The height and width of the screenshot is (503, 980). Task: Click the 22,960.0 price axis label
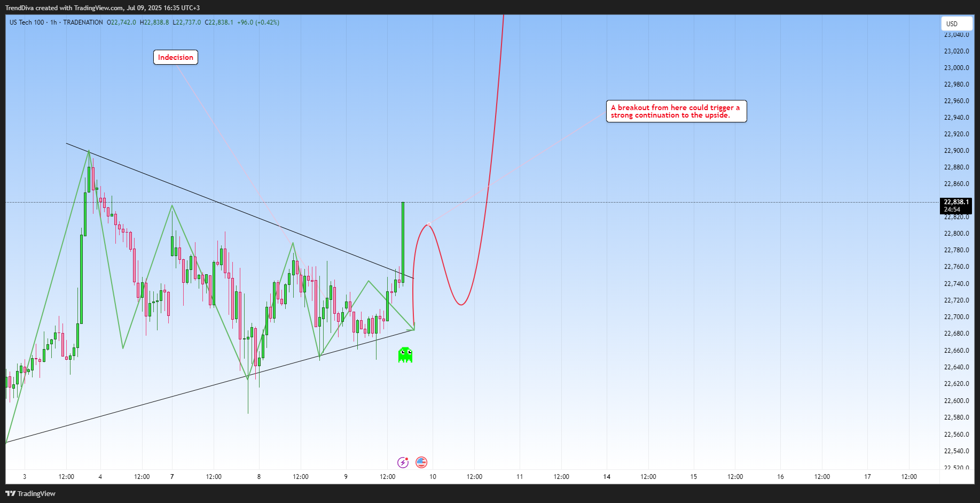pyautogui.click(x=957, y=101)
